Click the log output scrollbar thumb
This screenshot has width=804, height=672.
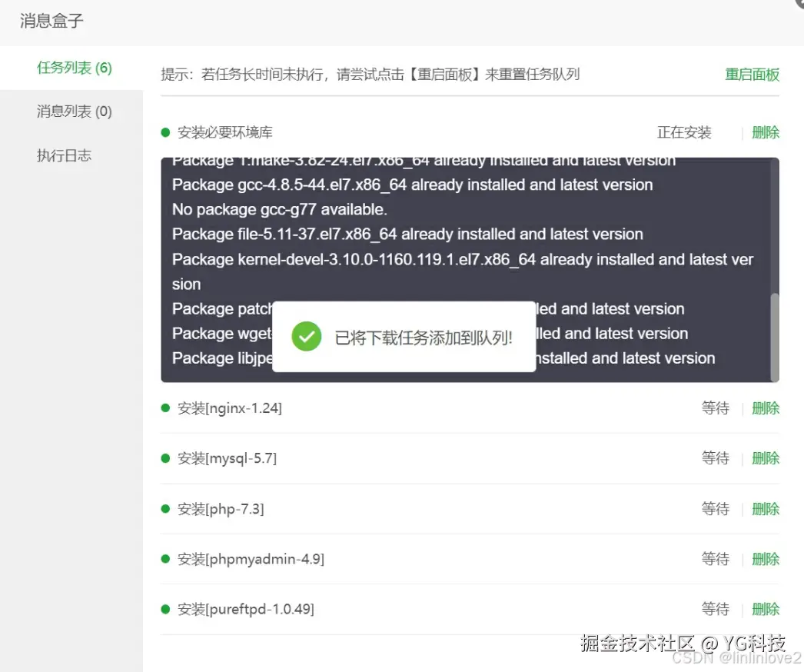[x=775, y=337]
